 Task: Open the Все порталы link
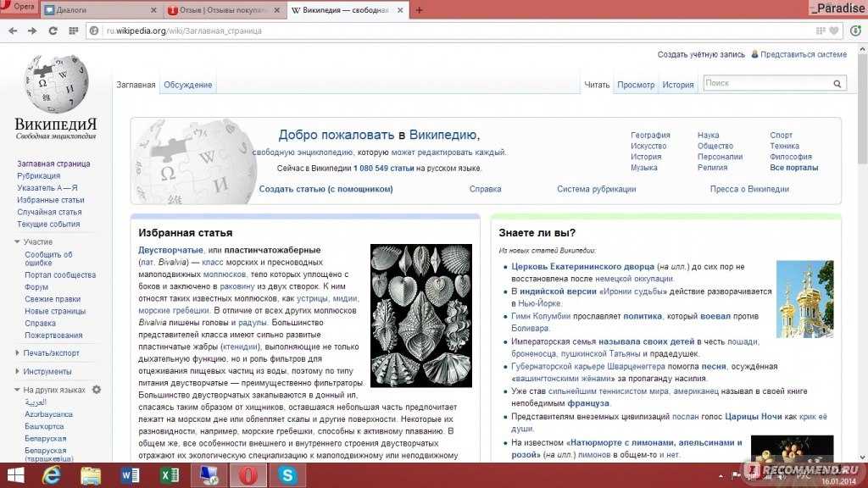click(793, 168)
